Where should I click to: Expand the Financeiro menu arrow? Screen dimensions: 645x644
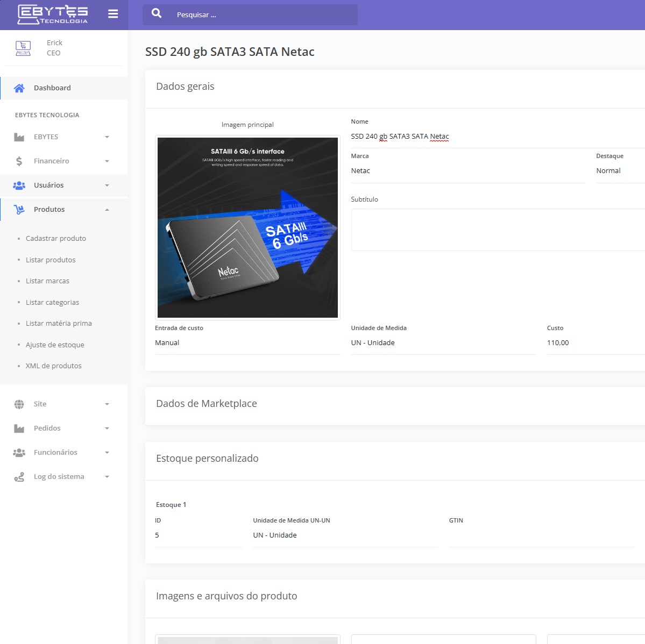[x=107, y=161]
